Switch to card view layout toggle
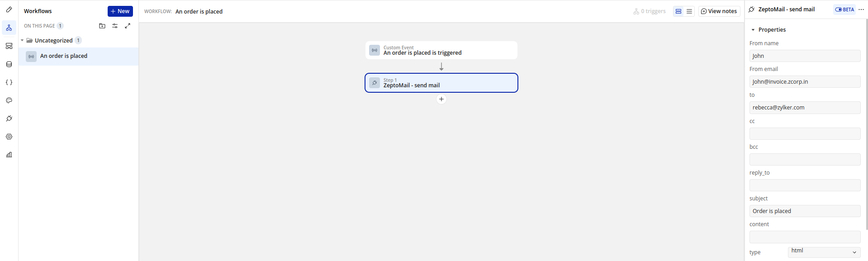Image resolution: width=868 pixels, height=261 pixels. click(x=678, y=11)
